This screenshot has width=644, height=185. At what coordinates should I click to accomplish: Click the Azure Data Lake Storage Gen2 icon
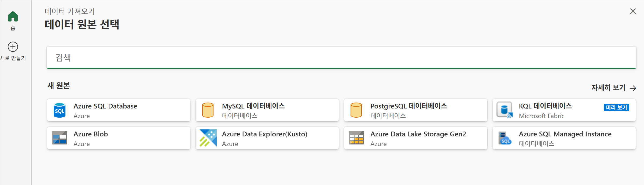pos(356,138)
